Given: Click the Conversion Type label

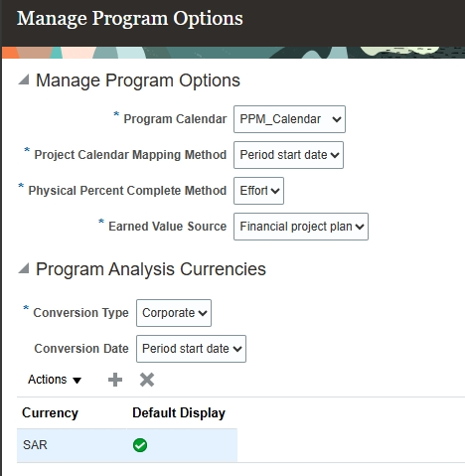Looking at the screenshot, I should [80, 313].
